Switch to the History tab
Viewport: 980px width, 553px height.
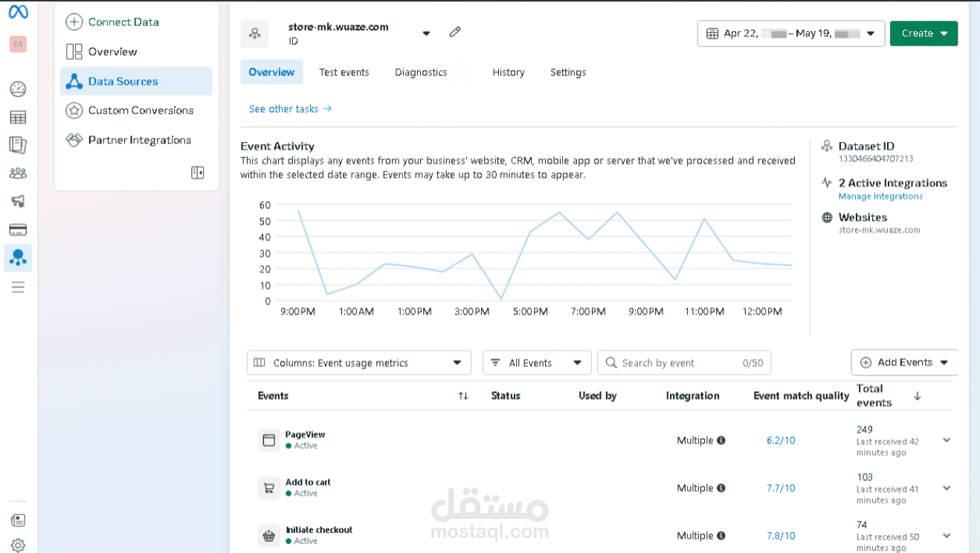tap(509, 72)
